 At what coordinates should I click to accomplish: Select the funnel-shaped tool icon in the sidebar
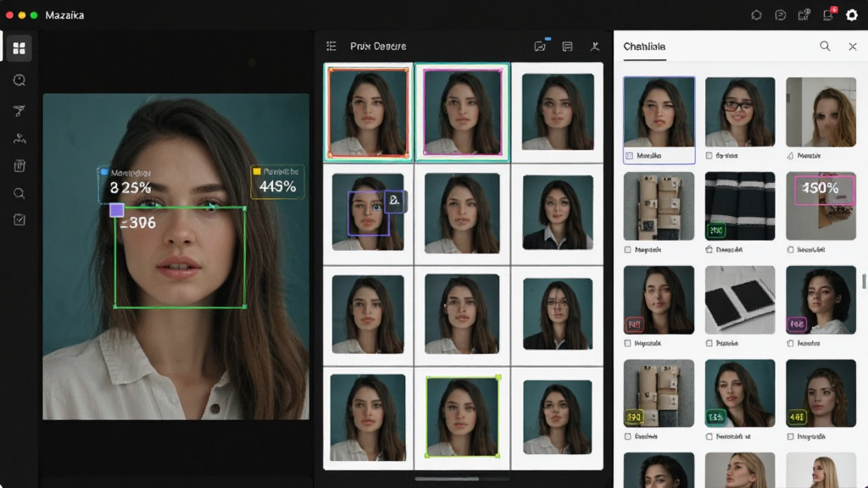click(19, 111)
